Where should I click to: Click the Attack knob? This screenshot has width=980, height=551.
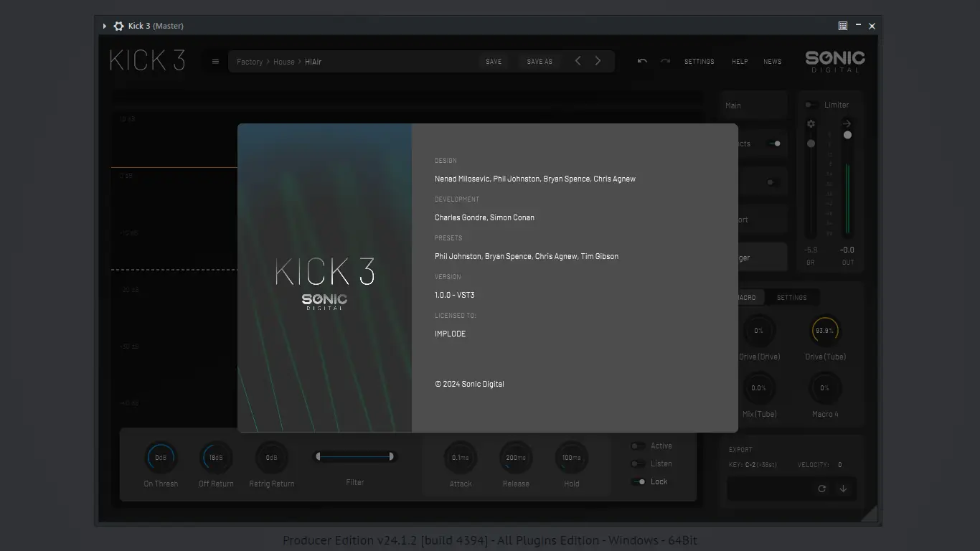pos(461,458)
